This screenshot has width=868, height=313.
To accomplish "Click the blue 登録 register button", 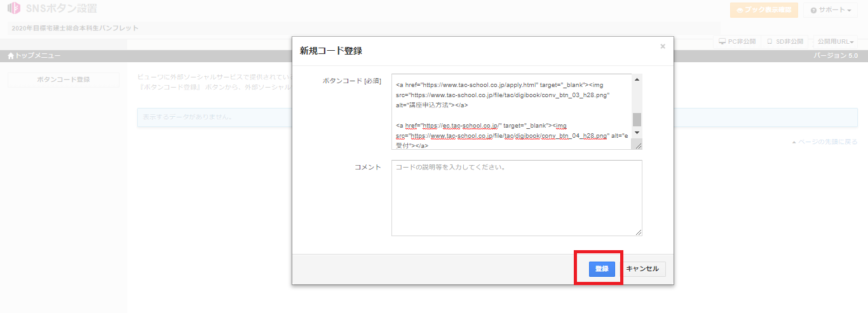I will 601,269.
